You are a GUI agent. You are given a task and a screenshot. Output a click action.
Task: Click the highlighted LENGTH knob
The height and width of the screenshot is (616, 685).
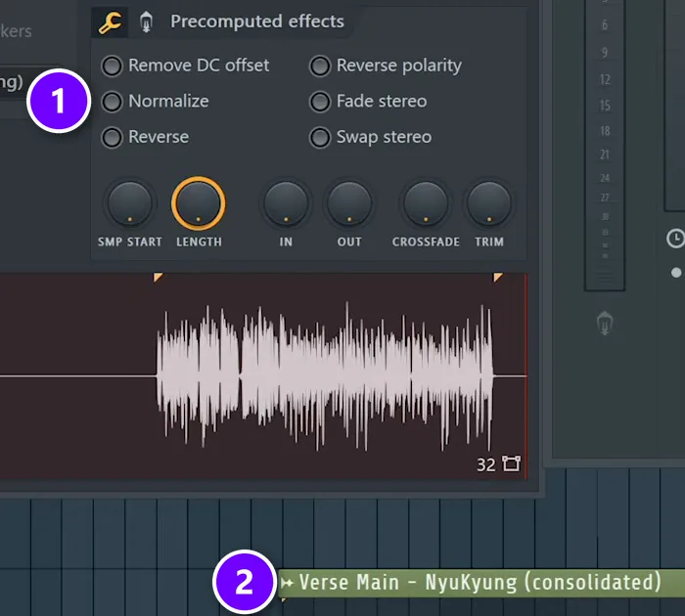point(199,203)
